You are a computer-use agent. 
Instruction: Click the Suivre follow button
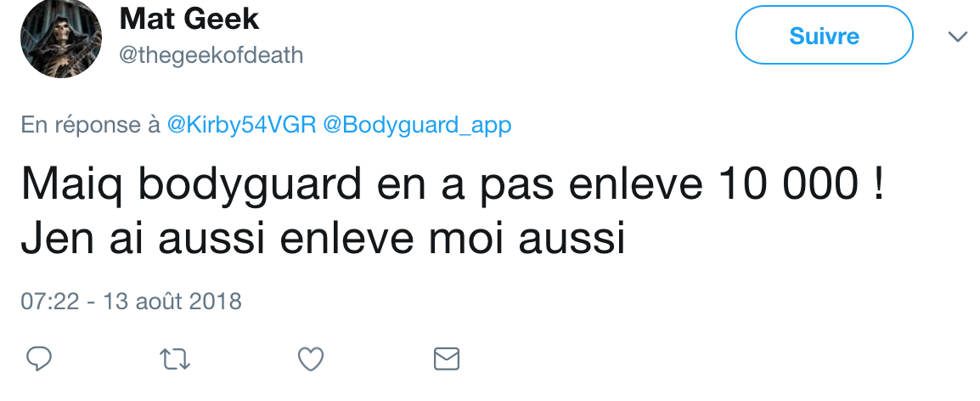pyautogui.click(x=824, y=36)
